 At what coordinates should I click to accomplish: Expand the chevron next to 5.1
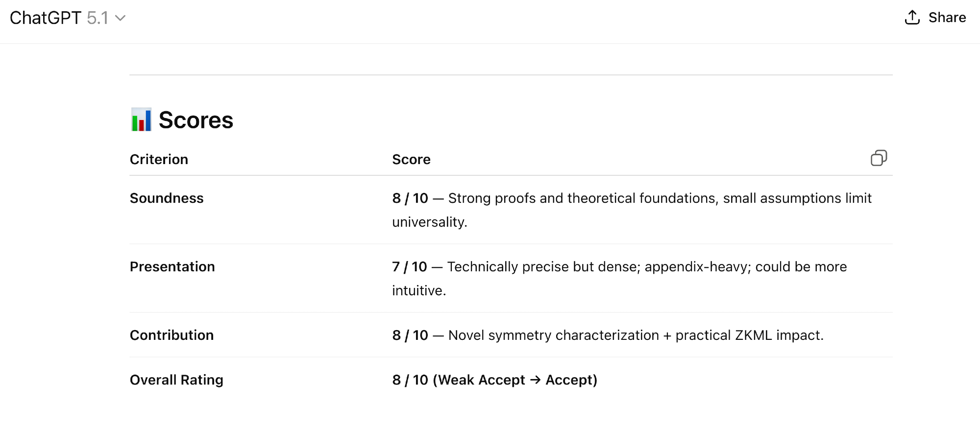(121, 18)
